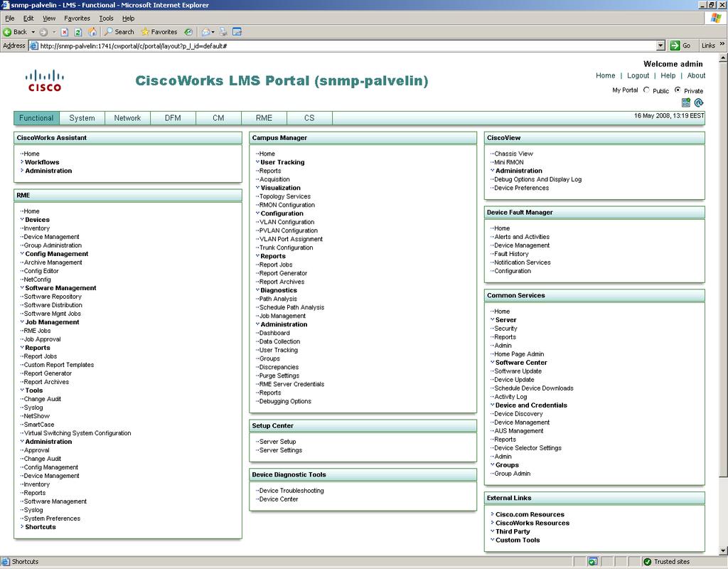Click the Mail envelope toolbar icon
728x569 pixels.
(205, 32)
